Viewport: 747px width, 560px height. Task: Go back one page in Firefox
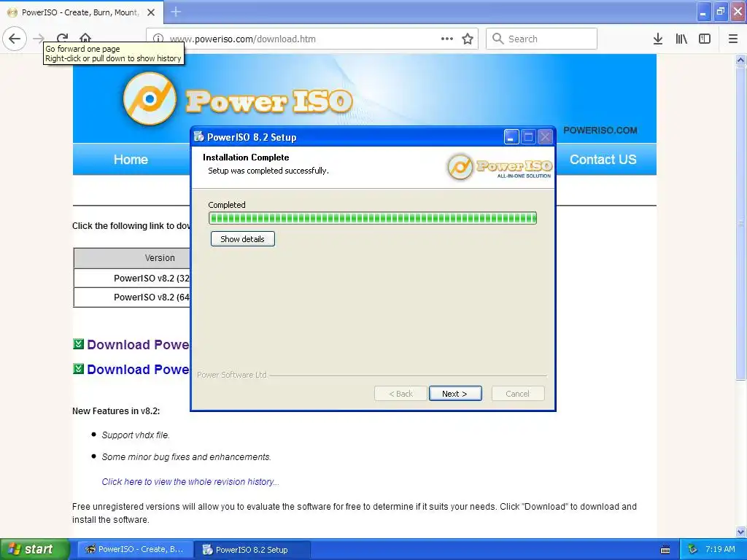(15, 39)
